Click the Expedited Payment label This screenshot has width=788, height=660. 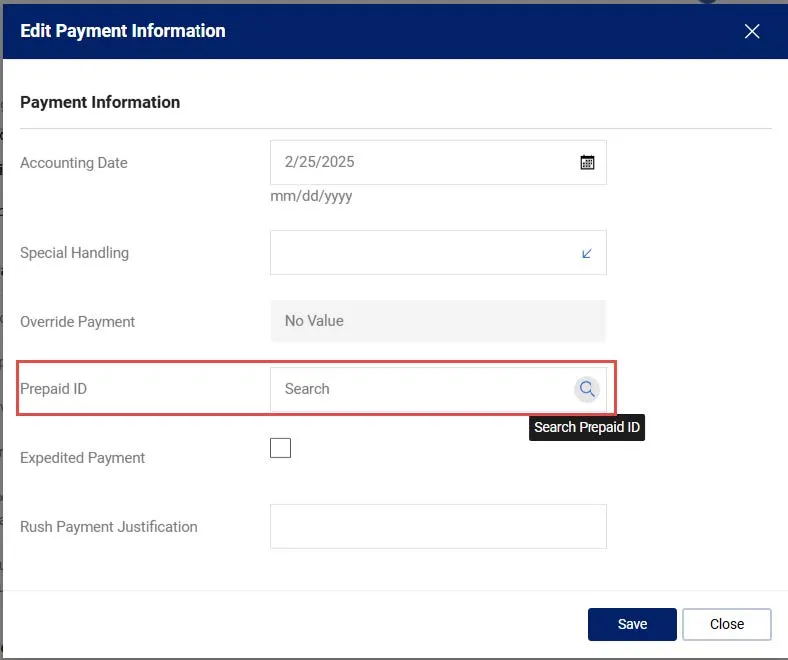[x=82, y=458]
